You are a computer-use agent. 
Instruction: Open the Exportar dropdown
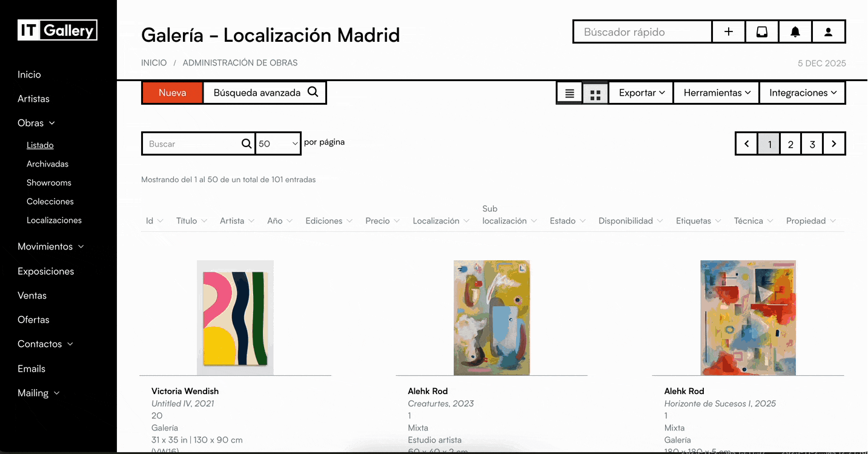tap(641, 93)
